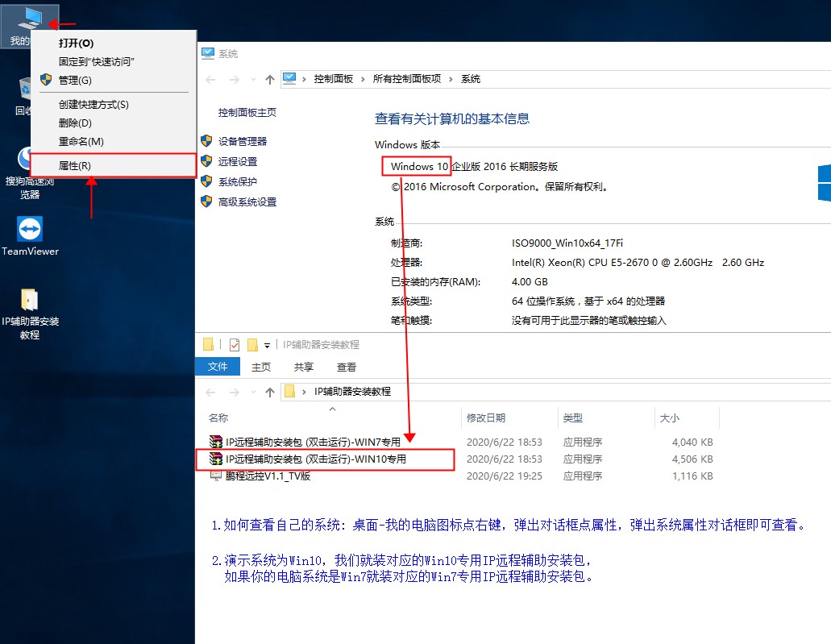Click the shield icon next to 远程设置
This screenshot has width=831, height=644.
coord(206,161)
